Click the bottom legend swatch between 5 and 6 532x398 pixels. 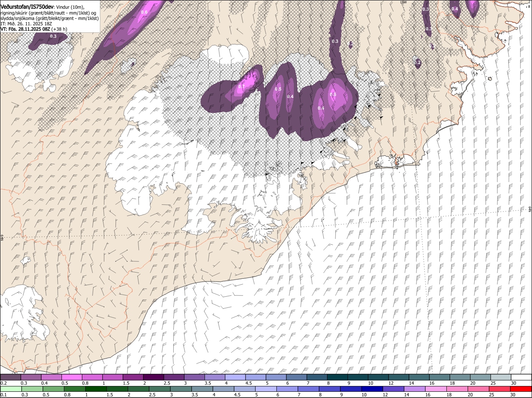[265, 389]
